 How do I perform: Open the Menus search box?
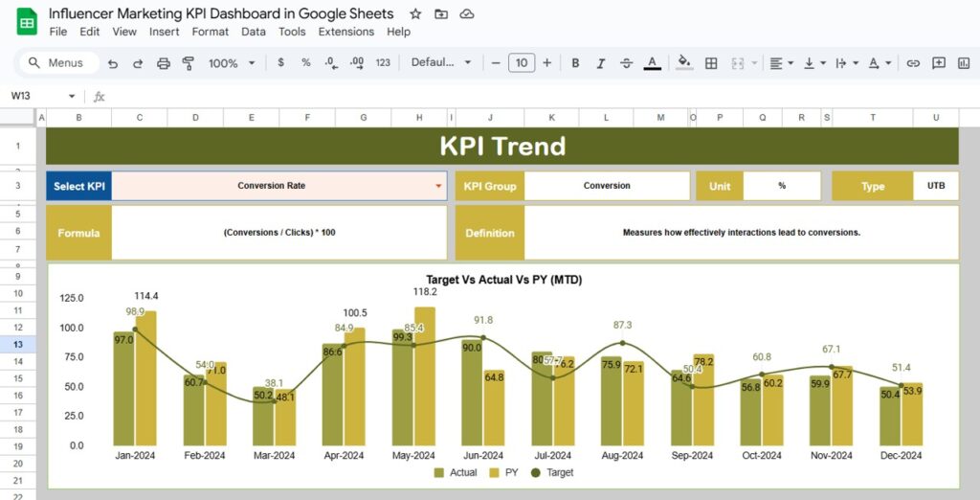click(x=58, y=62)
